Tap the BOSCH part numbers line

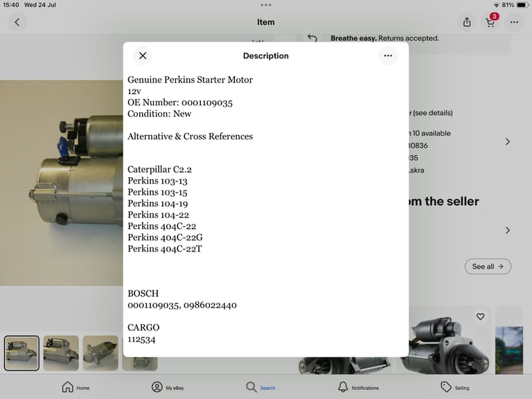182,305
